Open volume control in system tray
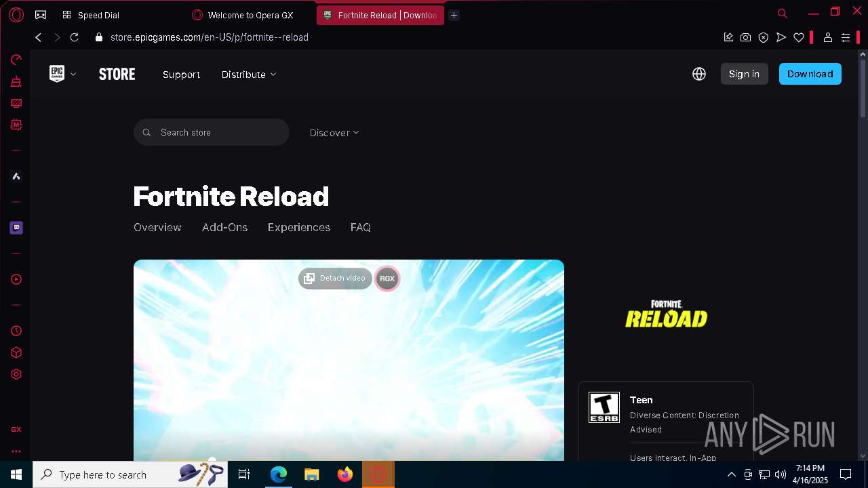This screenshot has height=488, width=868. [781, 474]
